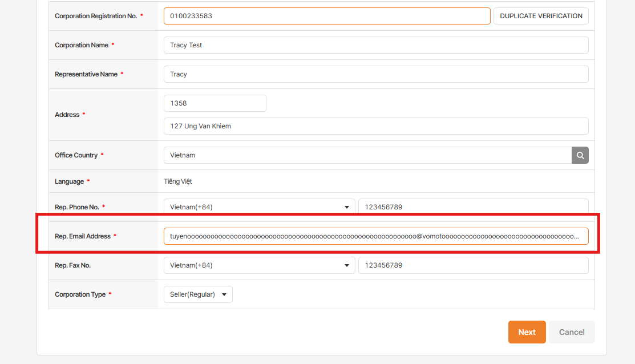Click the Tiếng Việt language text
The width and height of the screenshot is (635, 364).
(178, 181)
